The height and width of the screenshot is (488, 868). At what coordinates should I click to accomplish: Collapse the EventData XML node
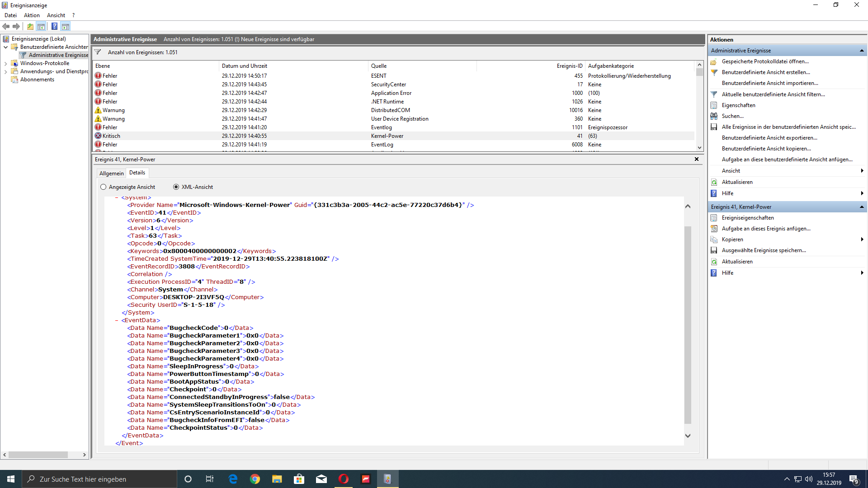click(117, 320)
